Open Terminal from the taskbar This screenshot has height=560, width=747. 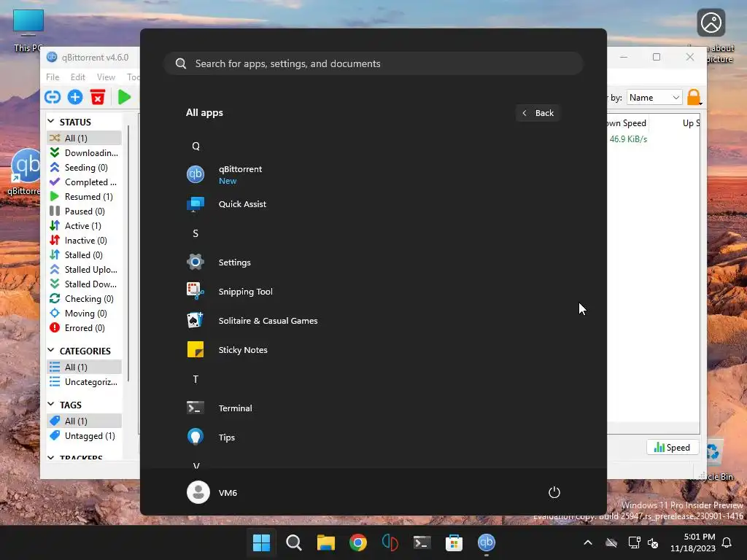422,542
